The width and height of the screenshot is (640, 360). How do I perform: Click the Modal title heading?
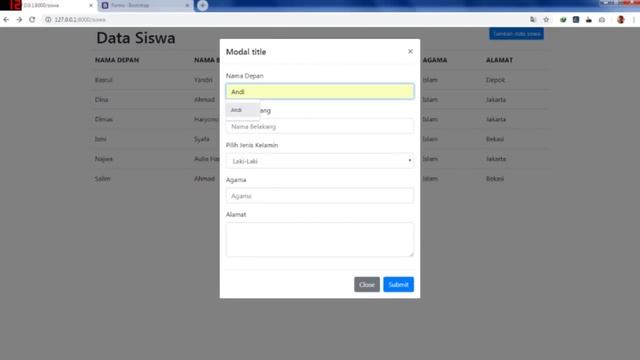[x=246, y=52]
